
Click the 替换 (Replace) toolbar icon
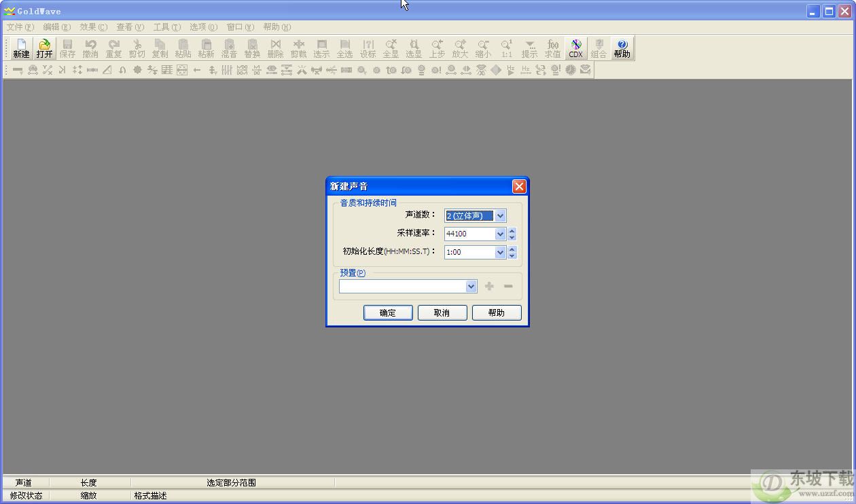[253, 48]
